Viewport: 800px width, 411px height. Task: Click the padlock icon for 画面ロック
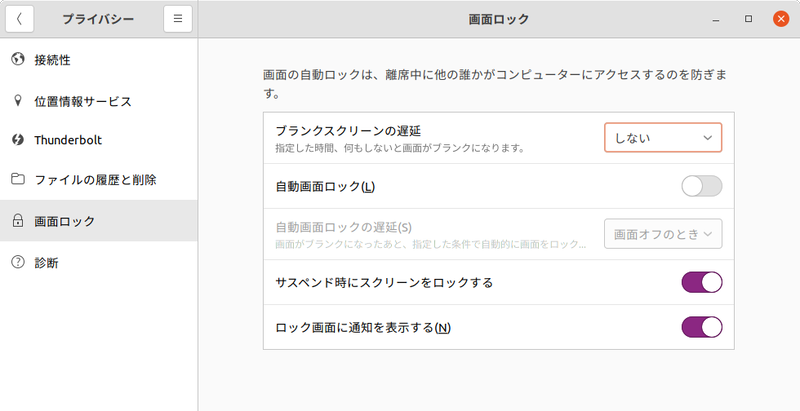pos(17,221)
